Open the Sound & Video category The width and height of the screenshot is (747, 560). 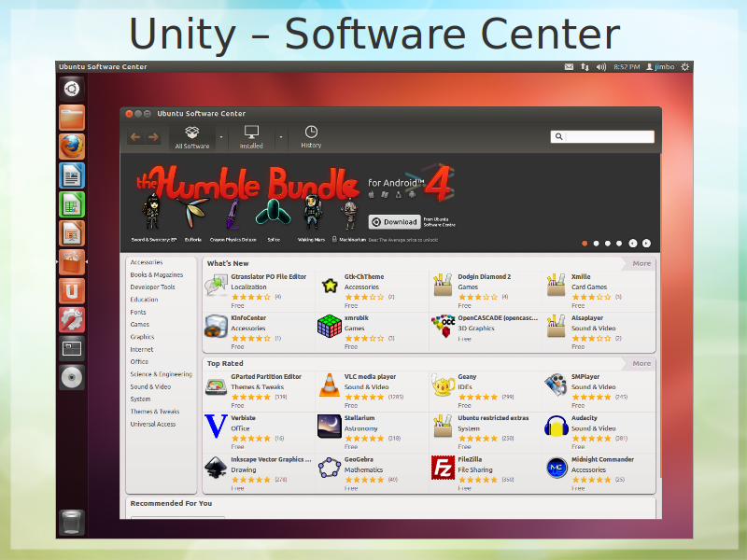(150, 386)
